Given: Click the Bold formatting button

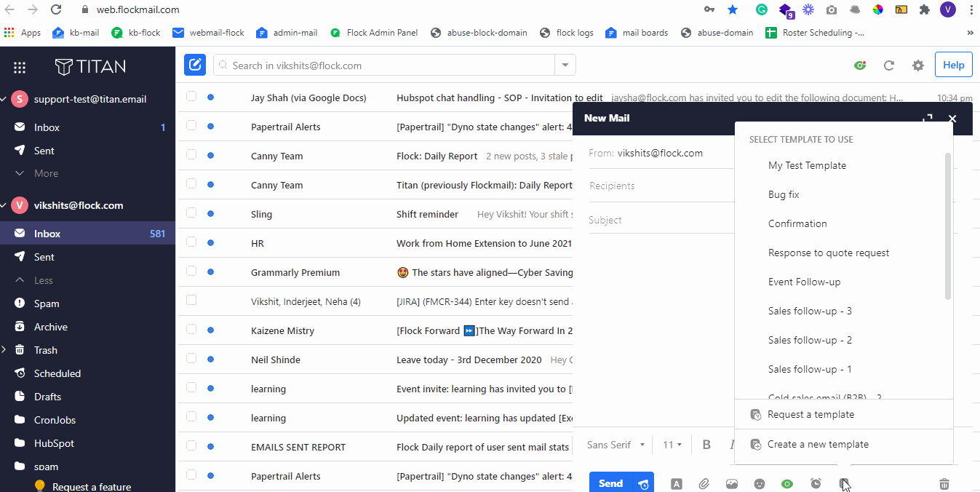Looking at the screenshot, I should (706, 445).
